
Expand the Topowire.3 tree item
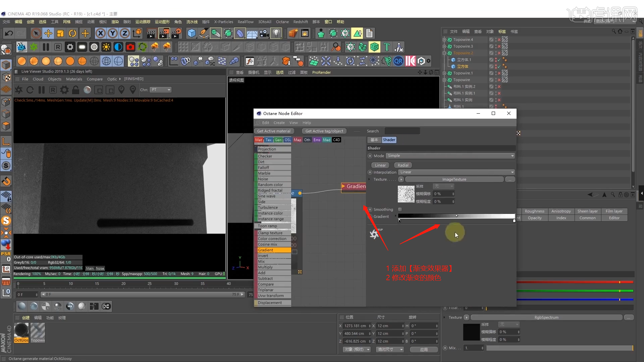coord(444,46)
